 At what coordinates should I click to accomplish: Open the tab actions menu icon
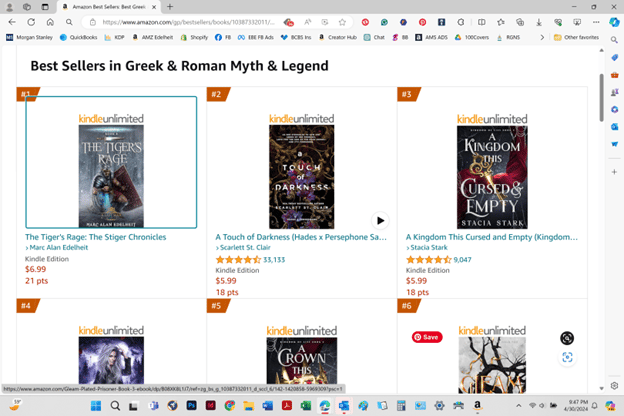(45, 7)
